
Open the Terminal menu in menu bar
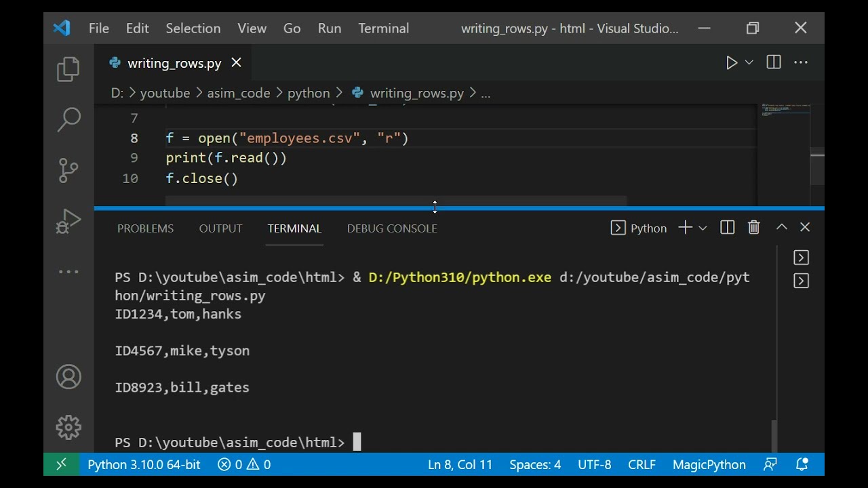point(383,28)
